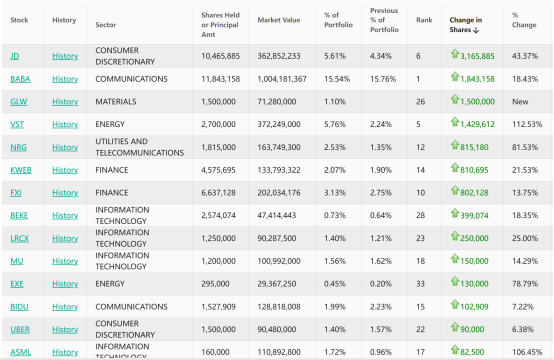The height and width of the screenshot is (360, 554).
Task: Open the KWEB ticker link
Action: [x=21, y=170]
